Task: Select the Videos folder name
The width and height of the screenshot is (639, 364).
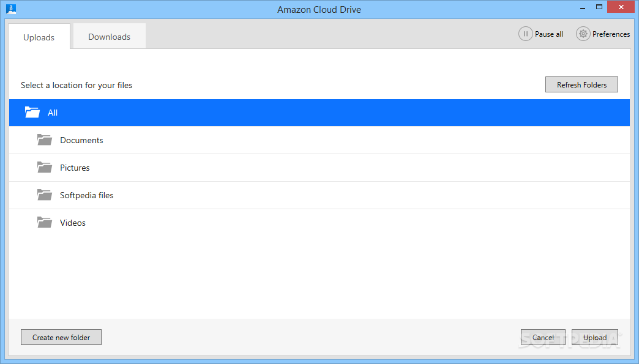Action: (x=73, y=223)
